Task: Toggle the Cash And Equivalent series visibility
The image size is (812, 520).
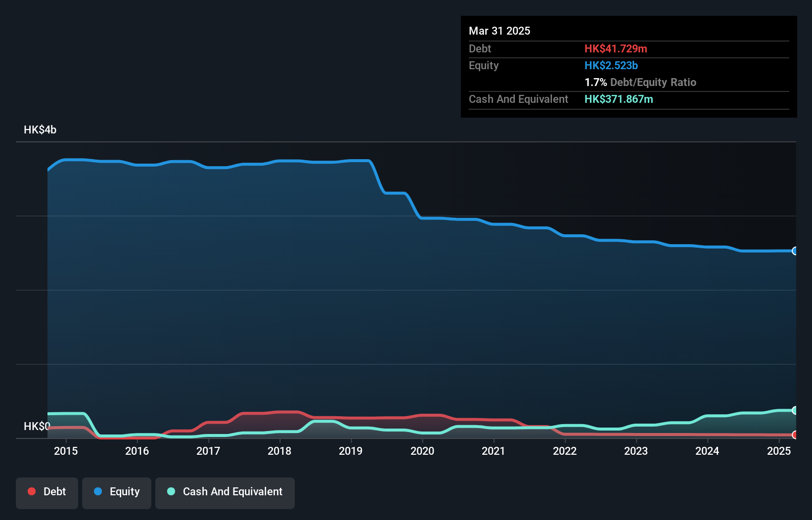Action: (225, 492)
